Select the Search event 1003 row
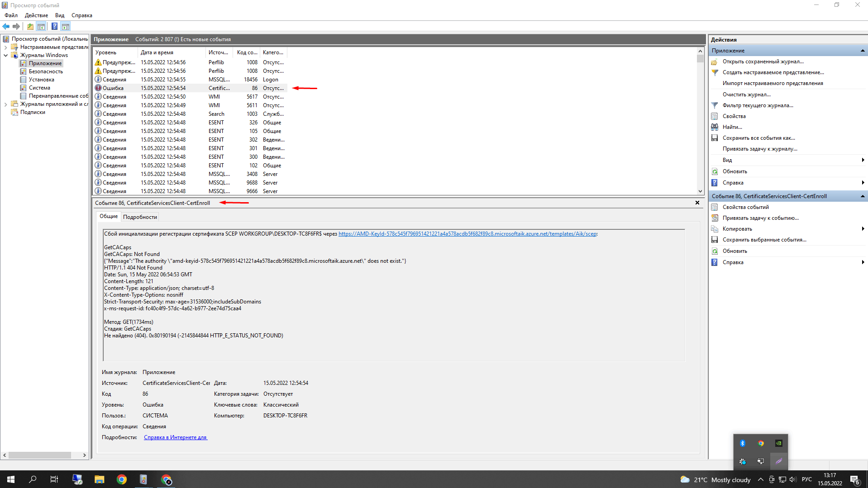Image resolution: width=868 pixels, height=488 pixels. click(x=190, y=114)
